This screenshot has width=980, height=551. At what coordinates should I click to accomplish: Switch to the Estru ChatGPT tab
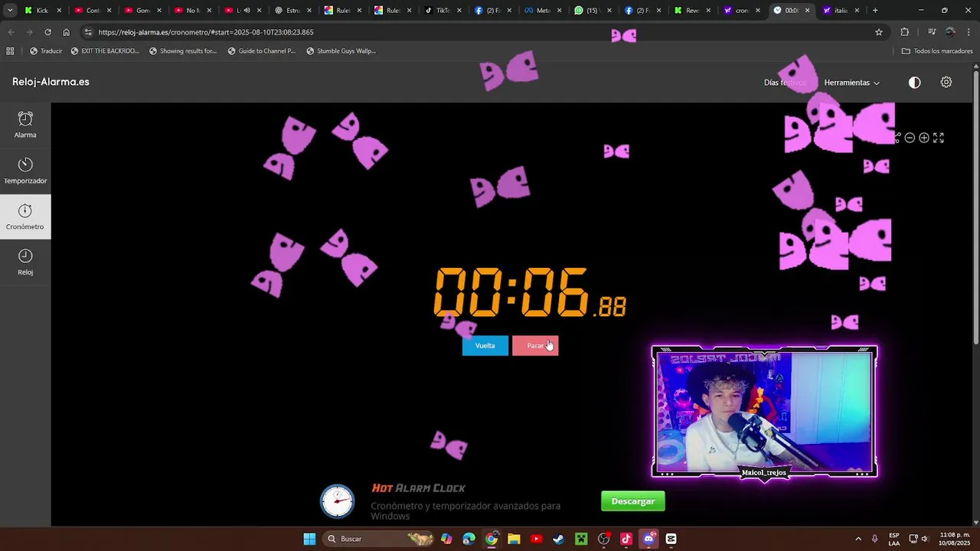[x=292, y=11]
